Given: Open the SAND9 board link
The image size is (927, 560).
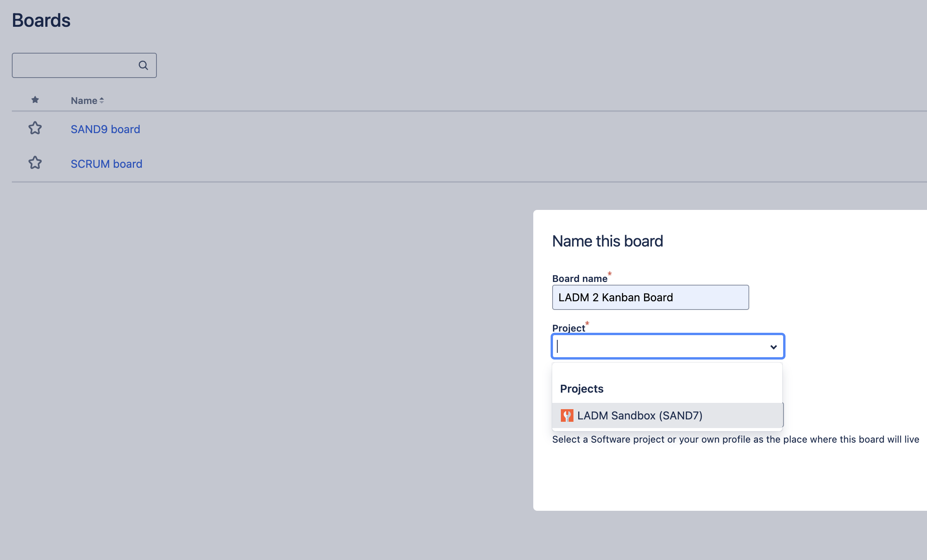Looking at the screenshot, I should pyautogui.click(x=105, y=129).
